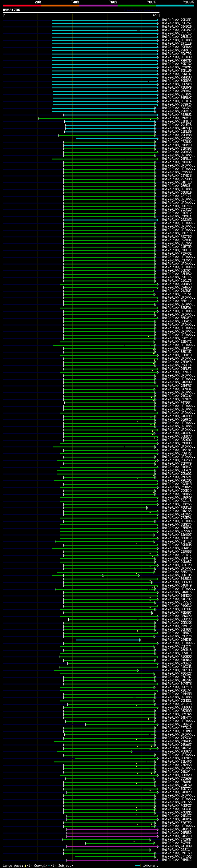
Task: Click label UniRef100_Q92365
Action: [x=177, y=220]
